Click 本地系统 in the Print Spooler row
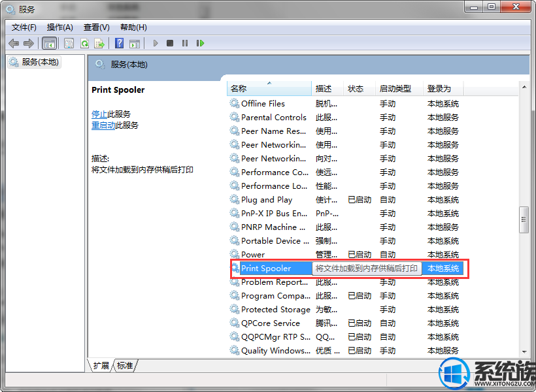Image resolution: width=536 pixels, height=392 pixels. [443, 269]
